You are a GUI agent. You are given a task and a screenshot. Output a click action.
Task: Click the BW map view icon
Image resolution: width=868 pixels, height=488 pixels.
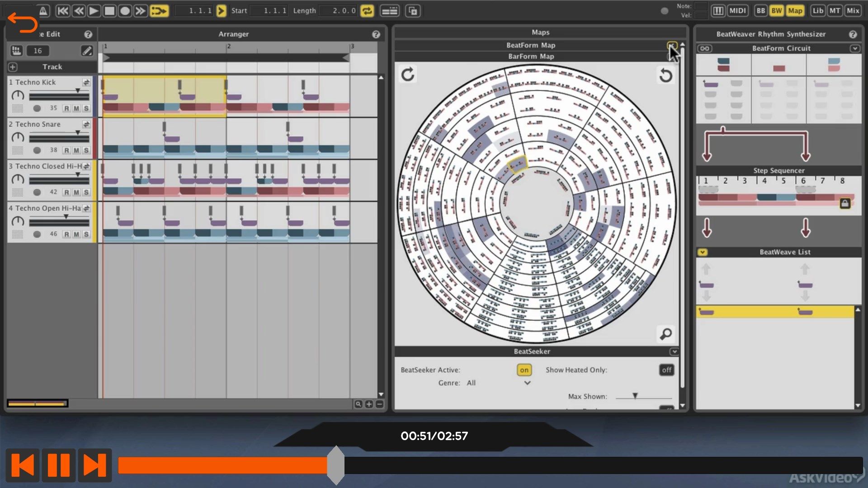780,10
